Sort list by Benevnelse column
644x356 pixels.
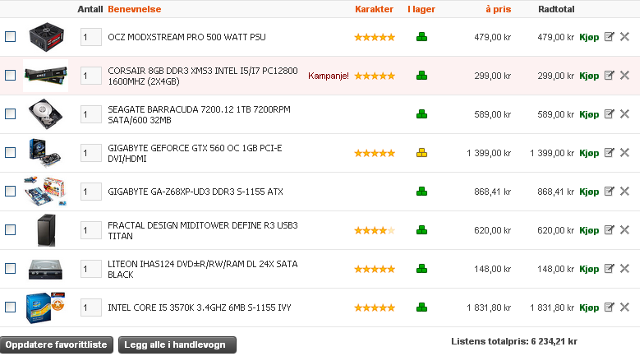(135, 9)
